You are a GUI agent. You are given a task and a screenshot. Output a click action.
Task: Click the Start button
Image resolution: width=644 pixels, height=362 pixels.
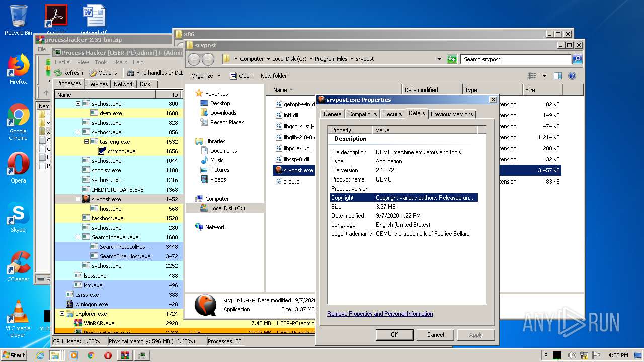click(14, 355)
